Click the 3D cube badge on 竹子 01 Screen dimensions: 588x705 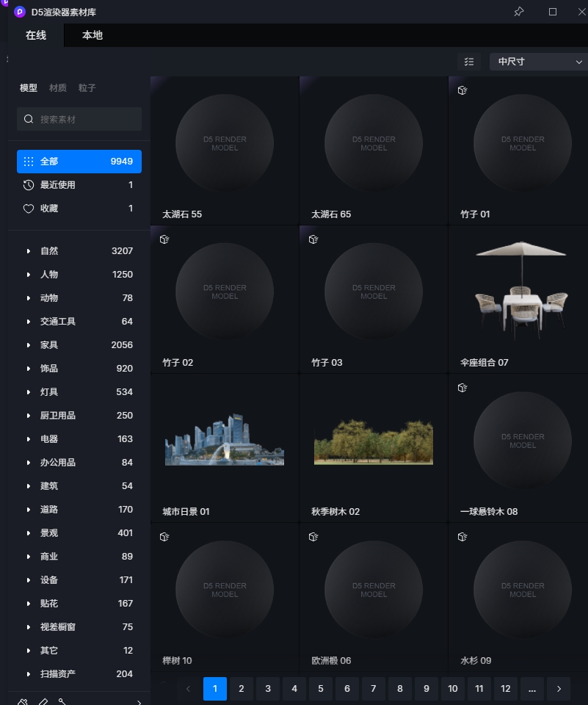(x=462, y=90)
